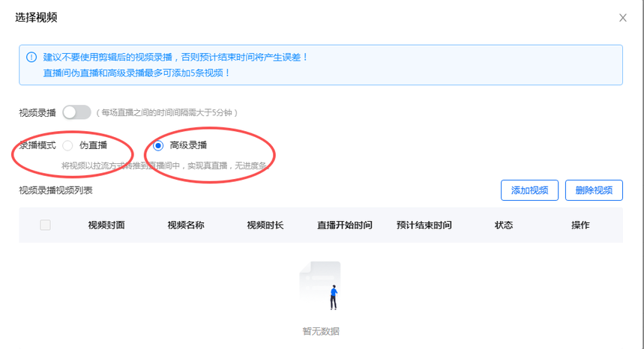Viewport: 644px width, 349px height.
Task: Tick the select-all checkbox in table header
Action: (45, 225)
